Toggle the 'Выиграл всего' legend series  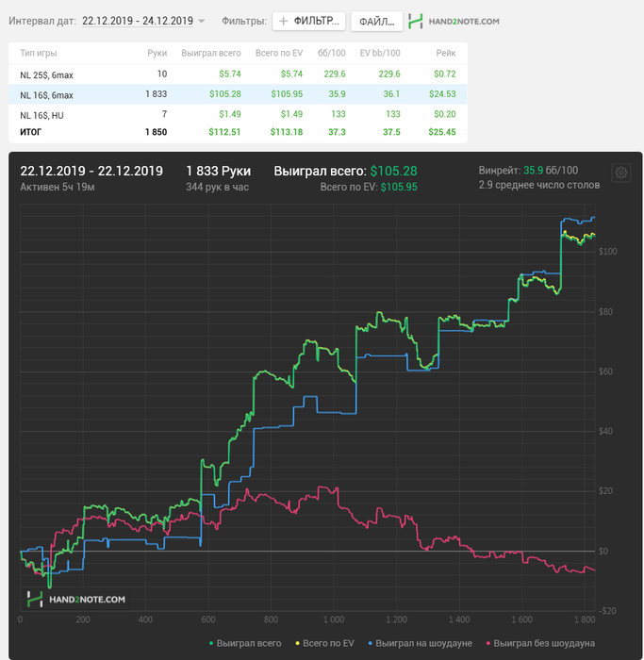point(243,643)
